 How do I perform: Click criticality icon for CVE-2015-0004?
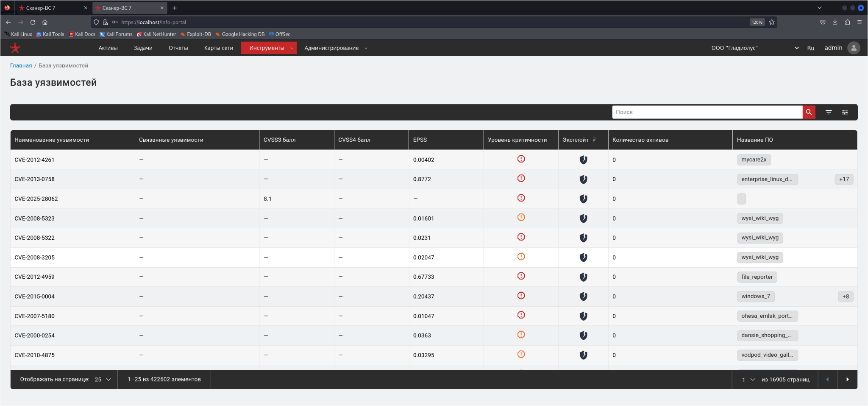coord(521,296)
